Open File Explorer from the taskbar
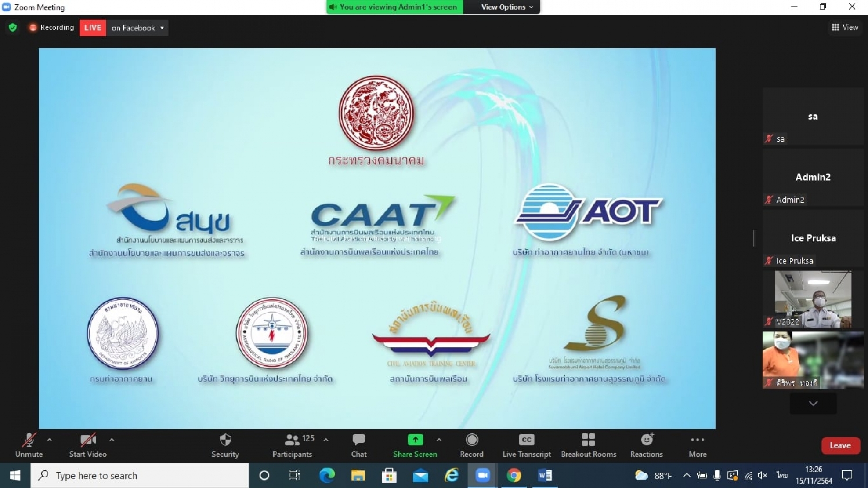The image size is (868, 488). pyautogui.click(x=358, y=475)
